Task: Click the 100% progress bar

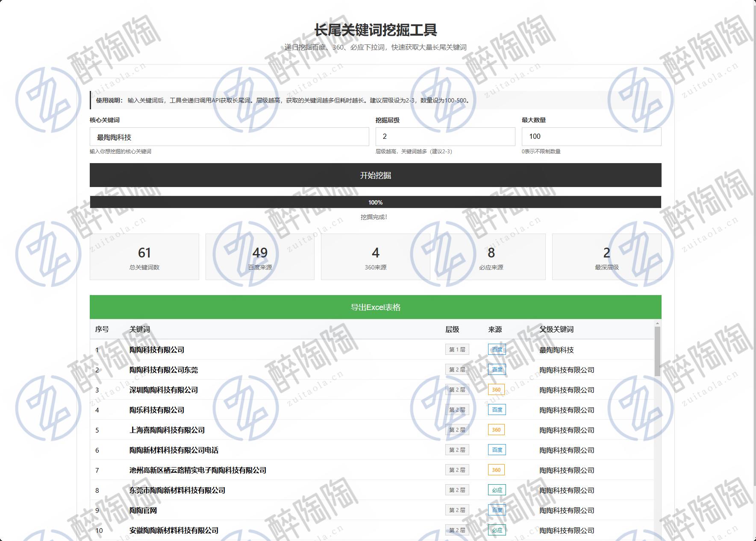Action: [x=375, y=202]
